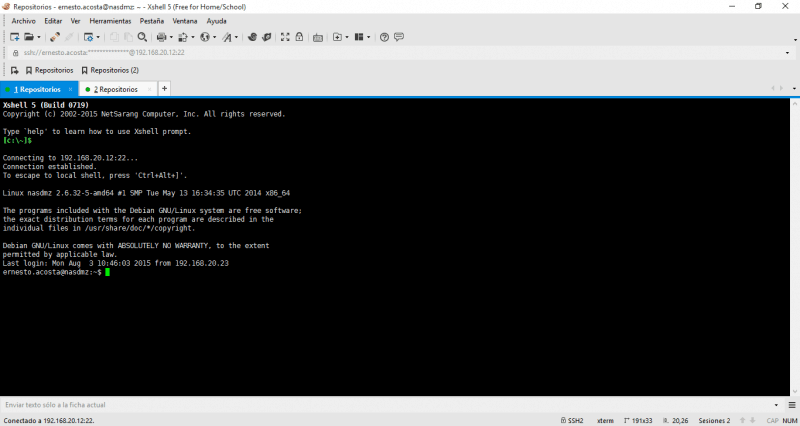Launch Xftp with the swirl icon
Image resolution: width=800 pixels, height=426 pixels.
[252, 37]
